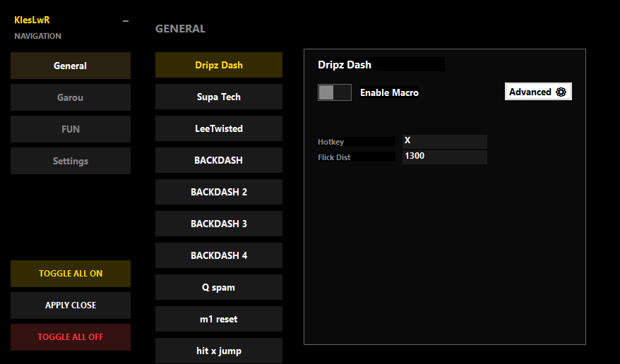Switch to the Garou navigation tab
The width and height of the screenshot is (620, 364).
tap(71, 97)
